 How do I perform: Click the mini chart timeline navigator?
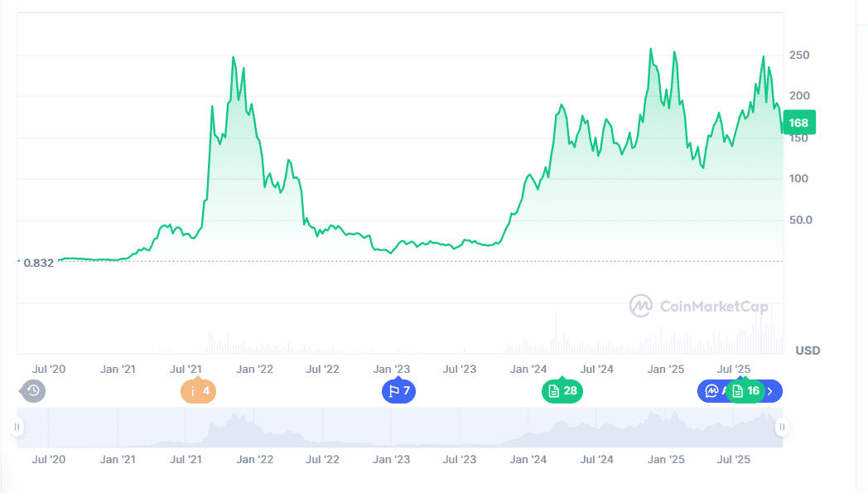(398, 427)
